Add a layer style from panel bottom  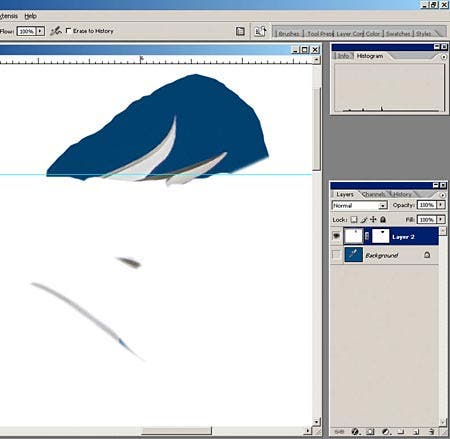[355, 432]
